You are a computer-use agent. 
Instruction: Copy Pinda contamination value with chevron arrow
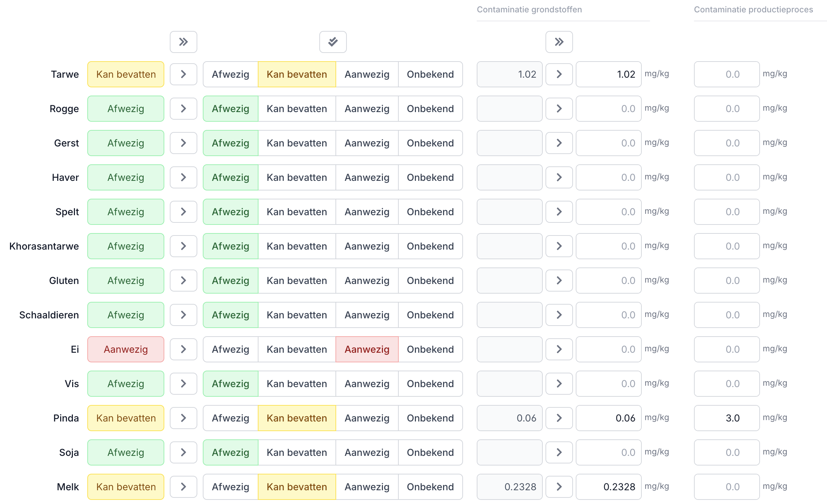559,418
